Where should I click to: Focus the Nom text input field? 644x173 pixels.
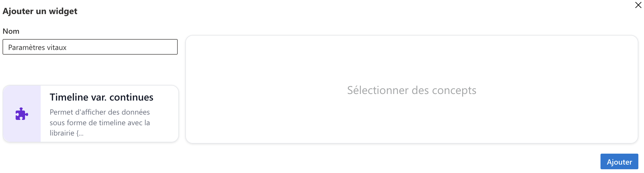(90, 47)
